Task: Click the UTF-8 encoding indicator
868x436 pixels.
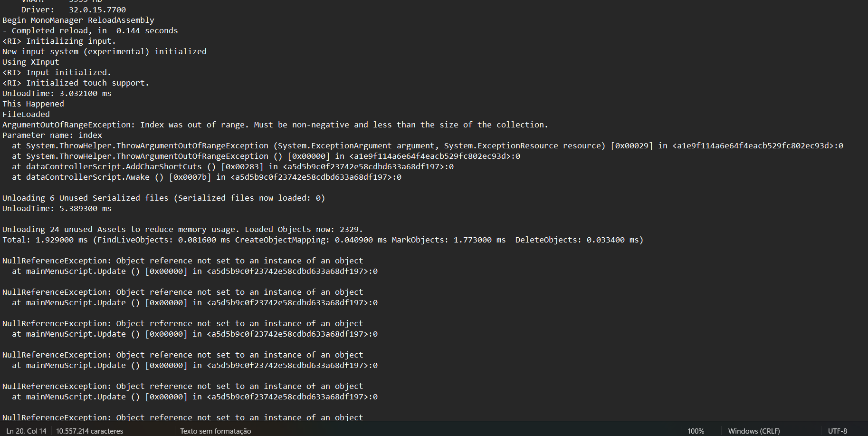Action: tap(837, 431)
